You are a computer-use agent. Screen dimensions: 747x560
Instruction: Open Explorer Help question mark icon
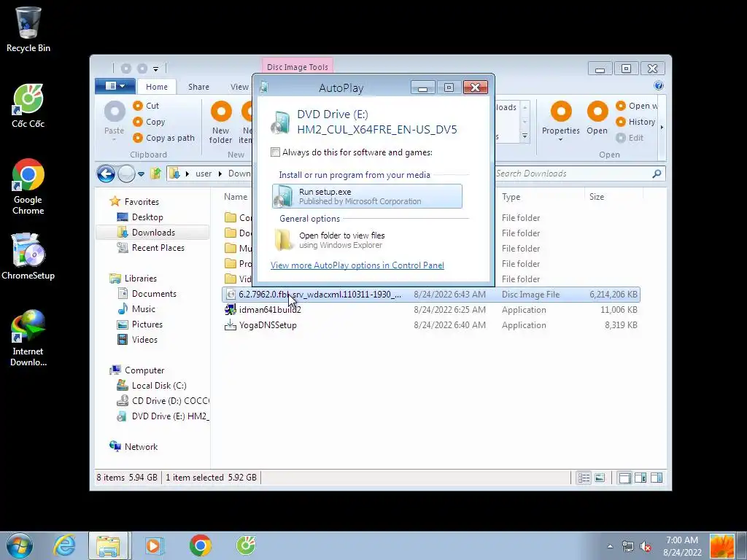pyautogui.click(x=659, y=85)
